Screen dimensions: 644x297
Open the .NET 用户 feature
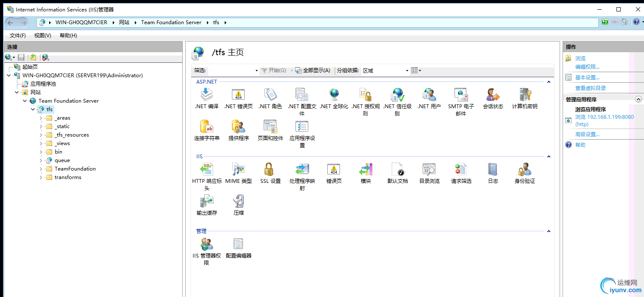429,98
